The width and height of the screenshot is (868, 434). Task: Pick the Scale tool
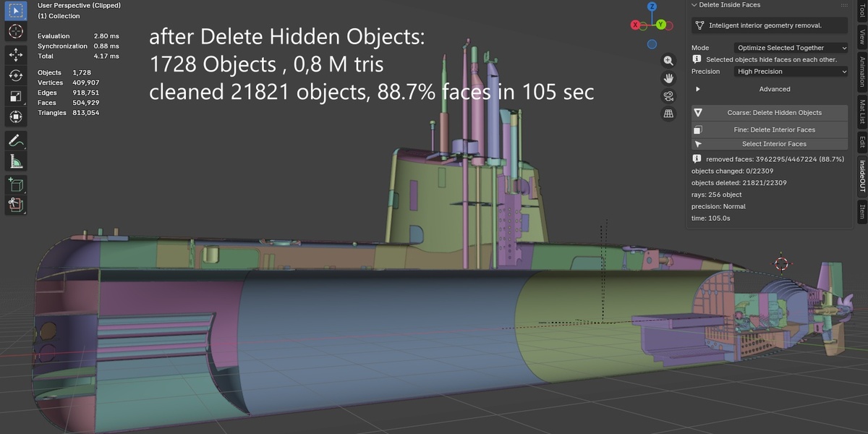[x=15, y=96]
